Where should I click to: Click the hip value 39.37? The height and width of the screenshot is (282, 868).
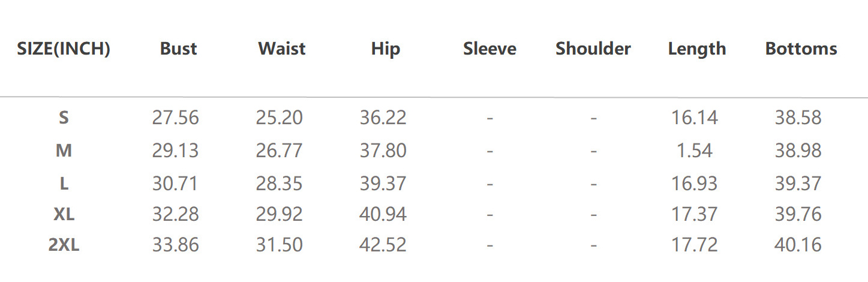(383, 183)
